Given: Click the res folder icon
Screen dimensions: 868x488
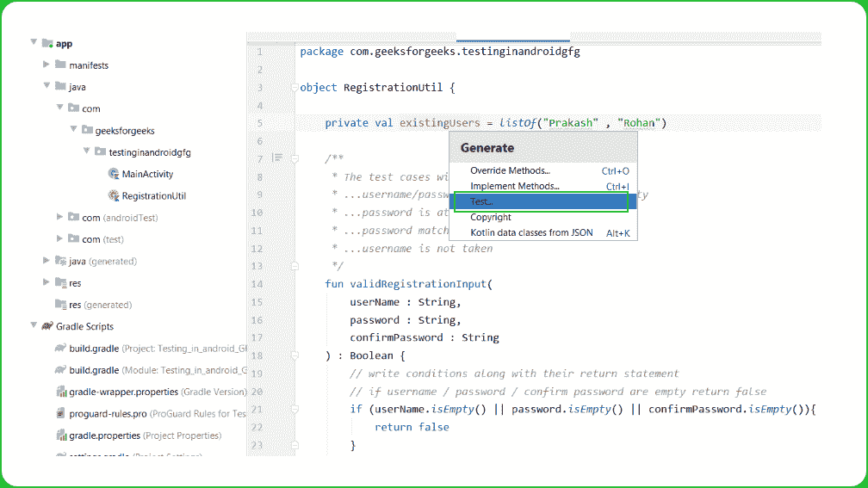Looking at the screenshot, I should pos(60,282).
